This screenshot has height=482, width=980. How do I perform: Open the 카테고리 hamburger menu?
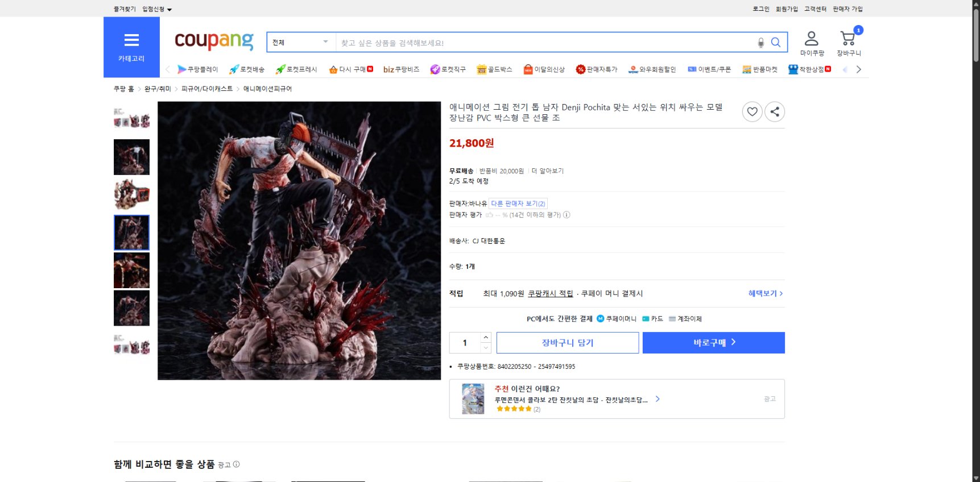(x=131, y=47)
